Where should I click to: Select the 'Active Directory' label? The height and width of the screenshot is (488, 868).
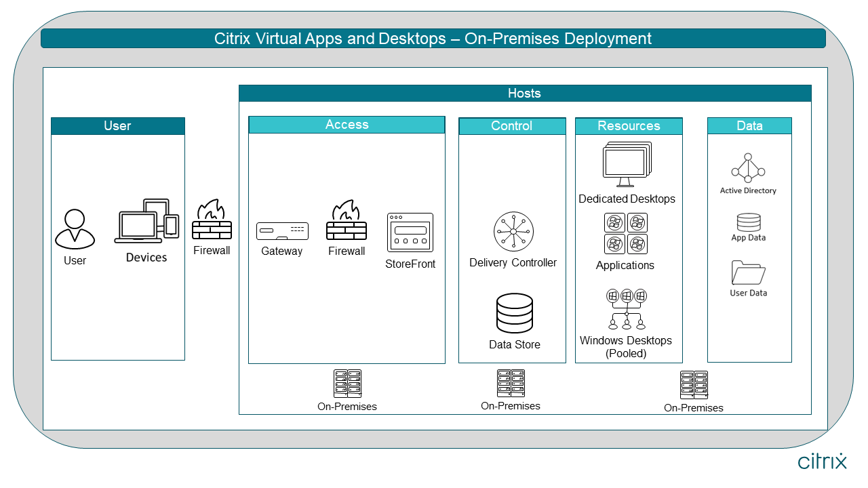pyautogui.click(x=748, y=191)
